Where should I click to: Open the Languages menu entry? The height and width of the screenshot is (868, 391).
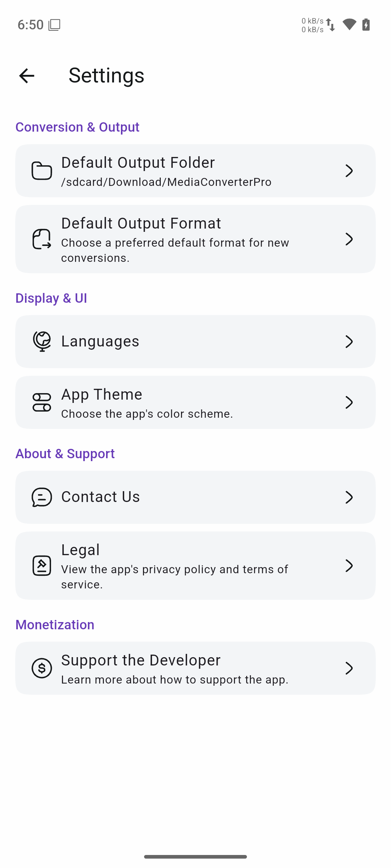tap(195, 341)
